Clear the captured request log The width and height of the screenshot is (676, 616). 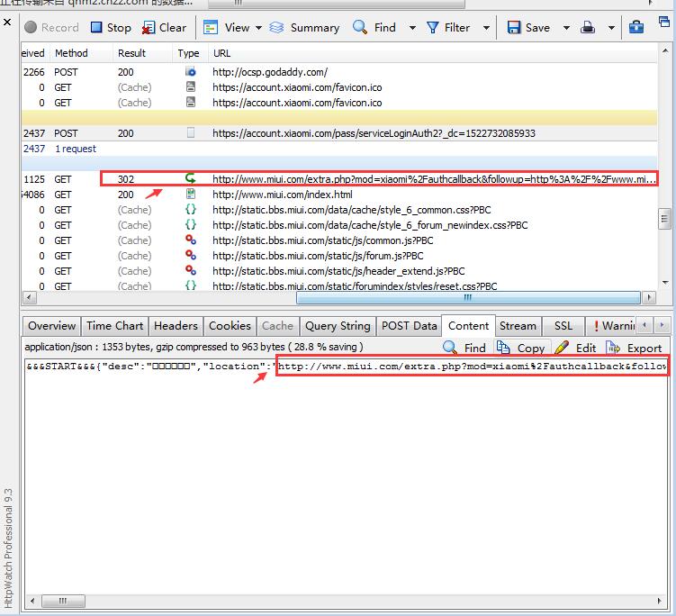(x=163, y=28)
